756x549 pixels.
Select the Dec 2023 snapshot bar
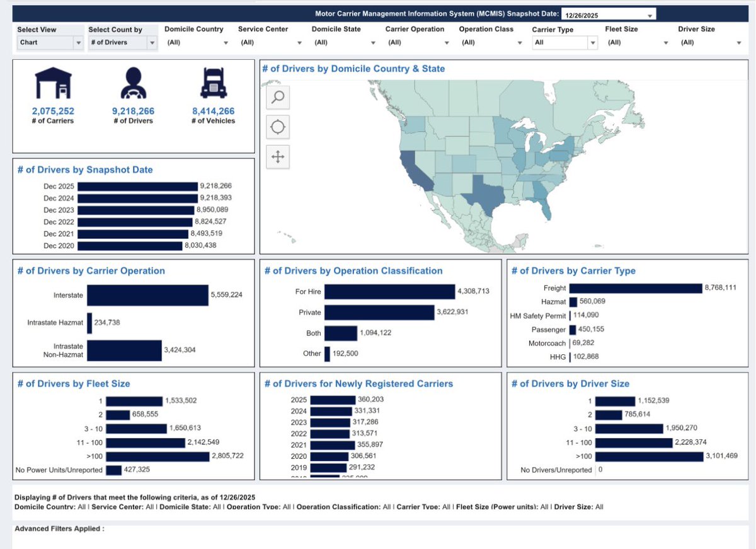pyautogui.click(x=136, y=210)
